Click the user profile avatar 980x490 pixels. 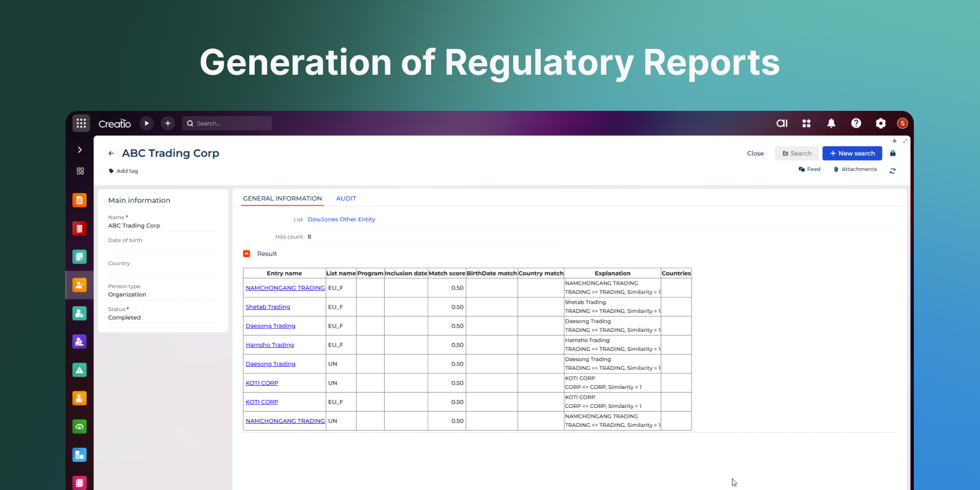pos(902,123)
